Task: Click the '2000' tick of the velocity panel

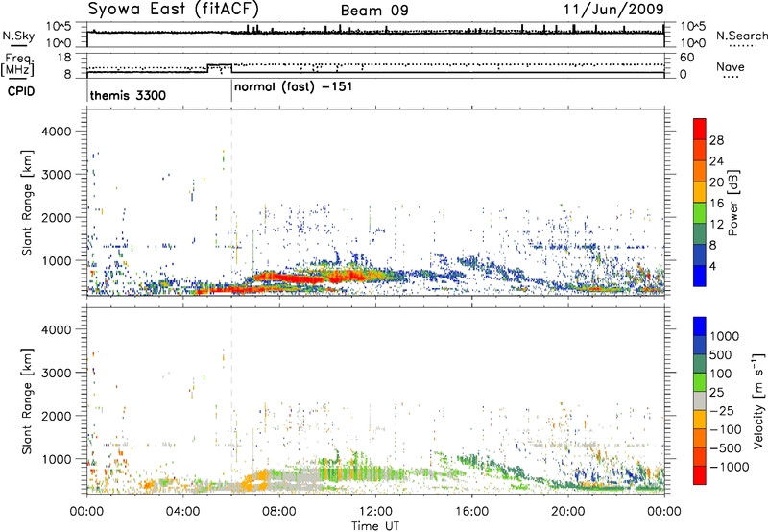Action: (x=56, y=416)
